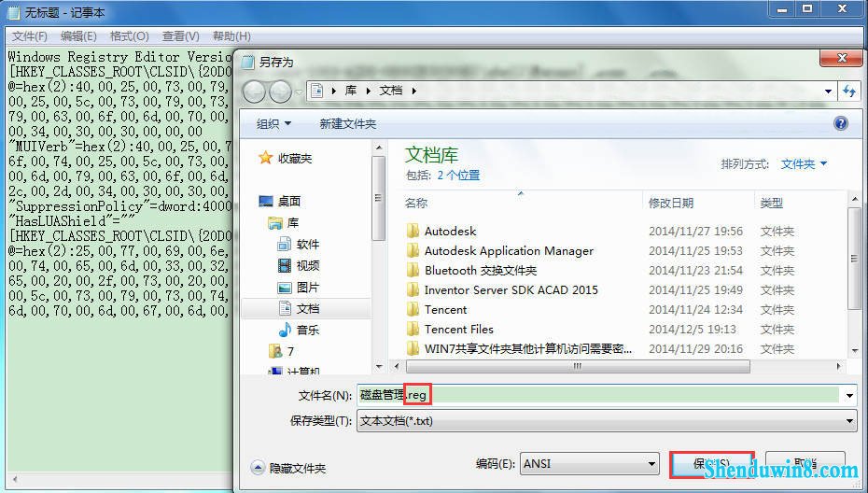Click the Tencent folder icon
This screenshot has height=493, width=868.
(413, 310)
